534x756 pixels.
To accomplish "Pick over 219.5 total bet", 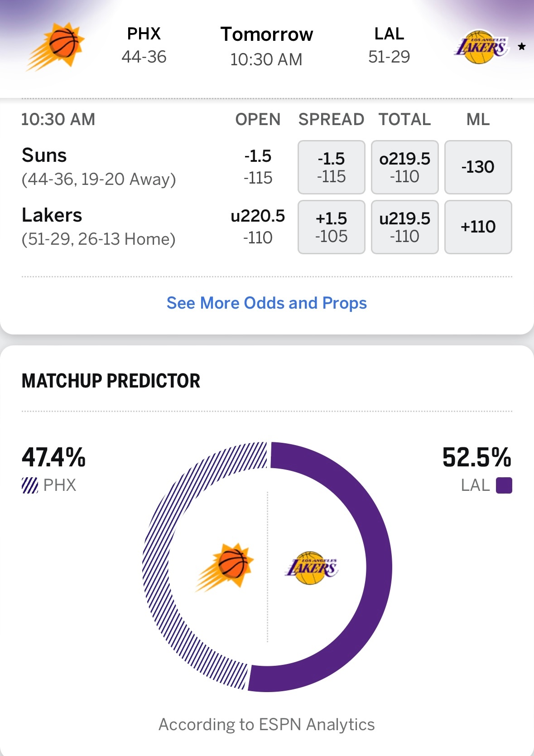I will [404, 167].
